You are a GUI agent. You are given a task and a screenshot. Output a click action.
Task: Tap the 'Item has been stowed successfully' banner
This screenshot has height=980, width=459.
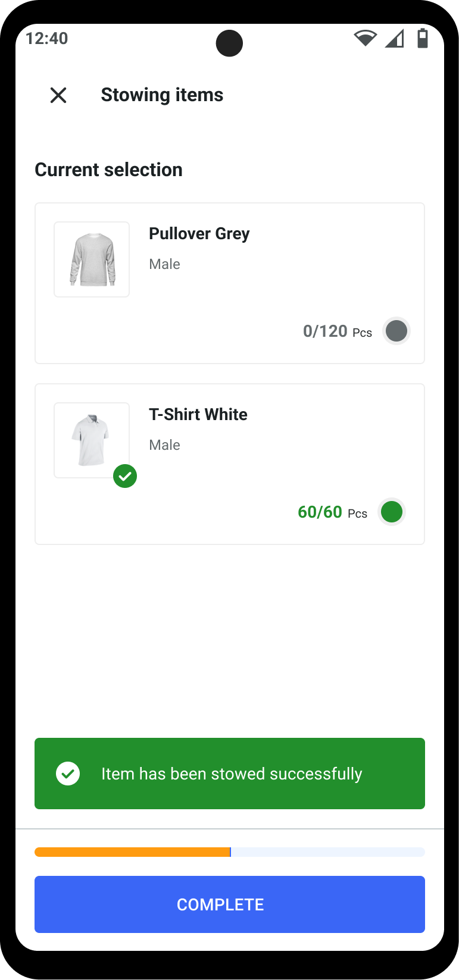[231, 774]
